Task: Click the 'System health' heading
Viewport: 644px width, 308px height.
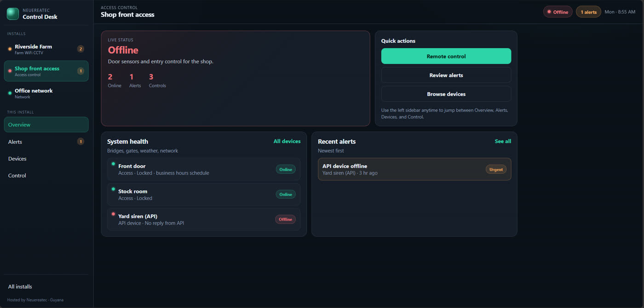Action: (x=127, y=142)
